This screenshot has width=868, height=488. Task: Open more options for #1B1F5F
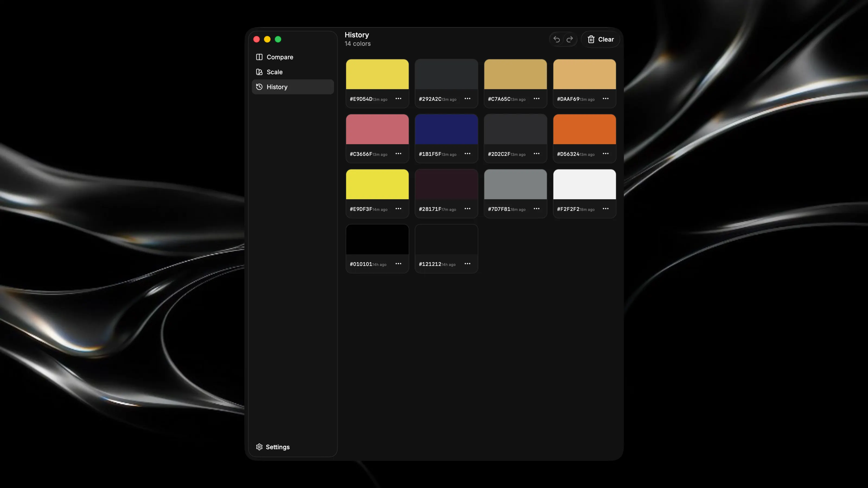coord(467,153)
